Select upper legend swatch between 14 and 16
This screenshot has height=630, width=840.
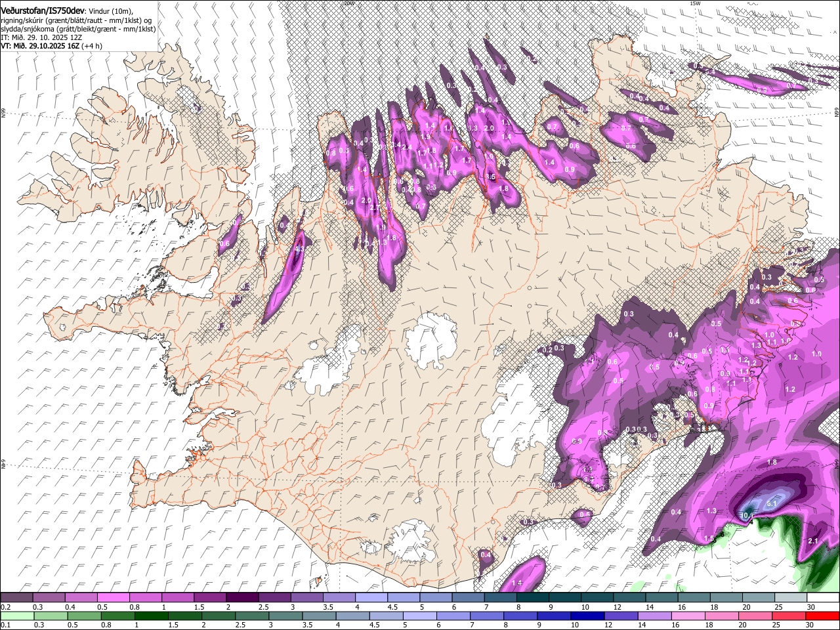coord(661,597)
